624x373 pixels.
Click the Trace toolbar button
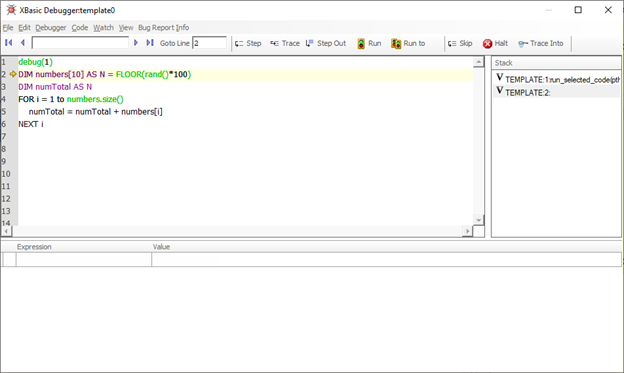point(285,43)
